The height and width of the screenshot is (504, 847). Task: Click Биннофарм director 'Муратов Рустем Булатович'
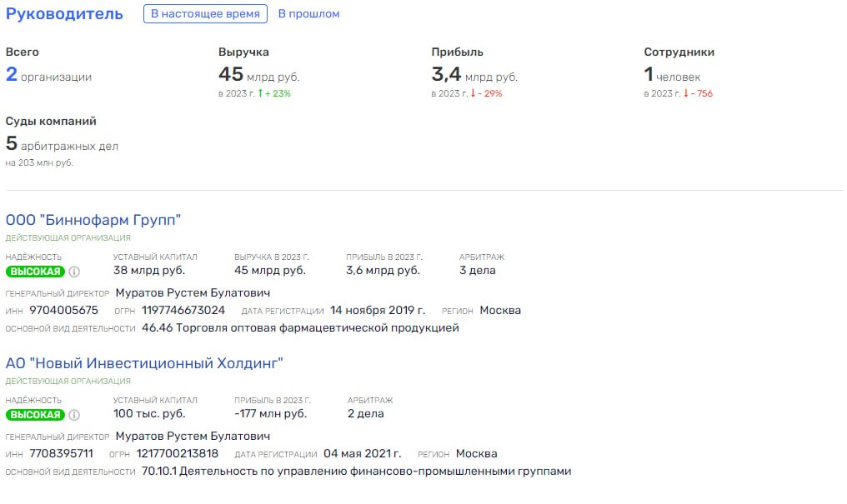coord(193,293)
